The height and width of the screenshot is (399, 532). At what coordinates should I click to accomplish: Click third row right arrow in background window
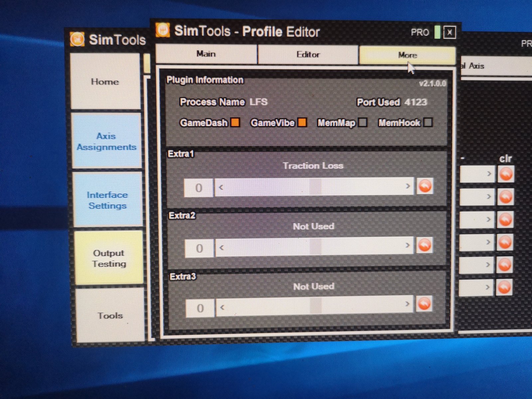[x=488, y=219]
